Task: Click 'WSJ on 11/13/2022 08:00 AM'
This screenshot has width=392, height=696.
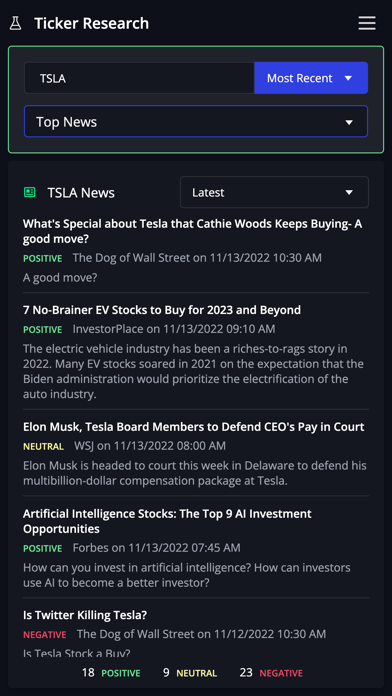Action: [150, 446]
